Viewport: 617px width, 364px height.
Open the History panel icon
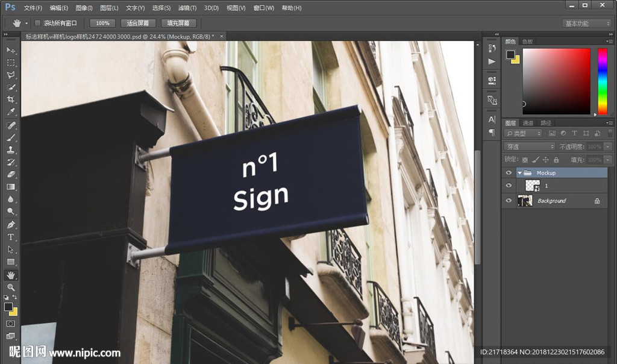pyautogui.click(x=492, y=48)
